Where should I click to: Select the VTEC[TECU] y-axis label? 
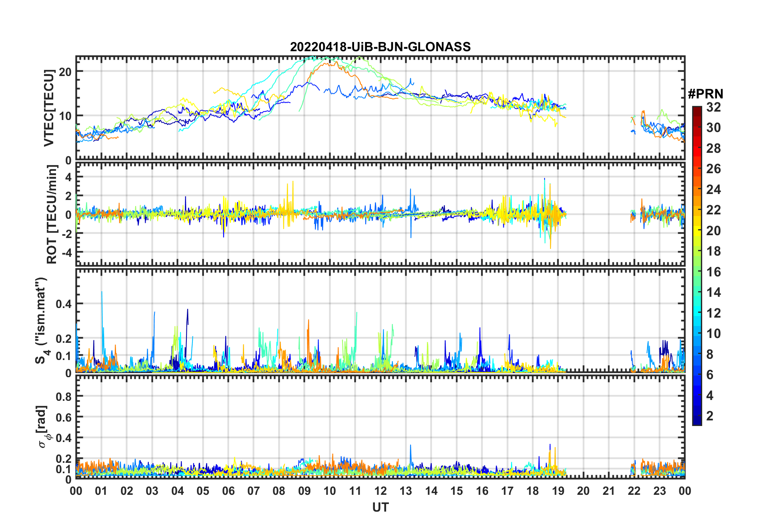[49, 108]
